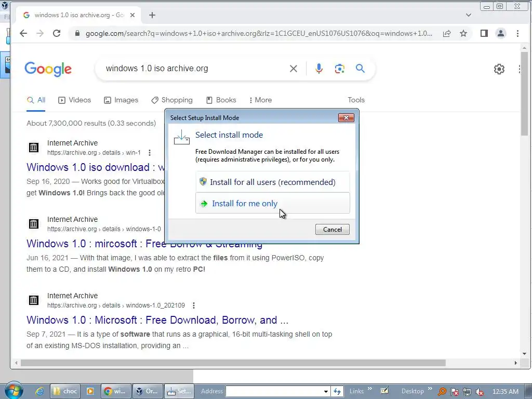Viewport: 532px width, 399px height.
Task: Open a new Chrome tab
Action: click(152, 15)
